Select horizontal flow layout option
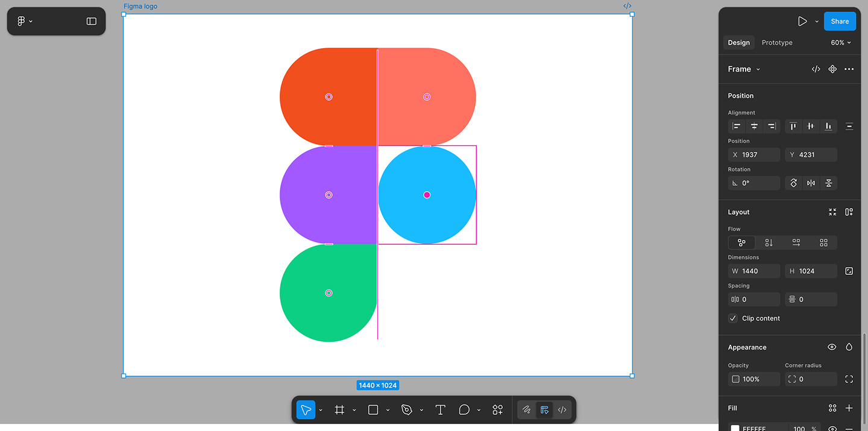The height and width of the screenshot is (431, 868). [x=796, y=243]
